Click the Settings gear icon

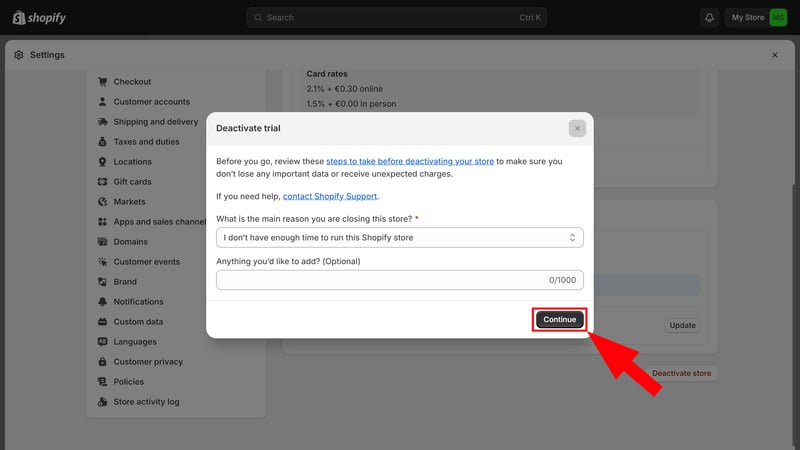click(19, 55)
